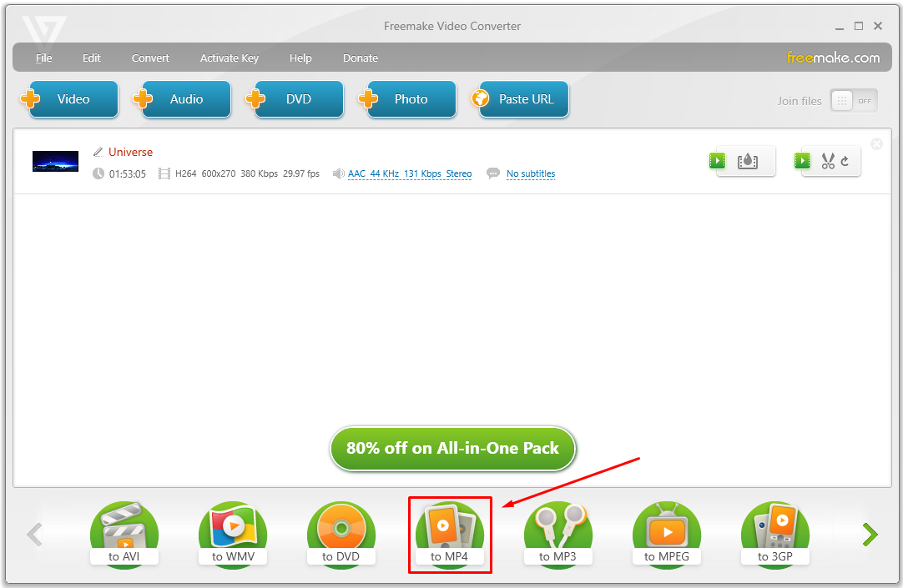Click the Universe video title
The image size is (903, 588).
tap(131, 152)
